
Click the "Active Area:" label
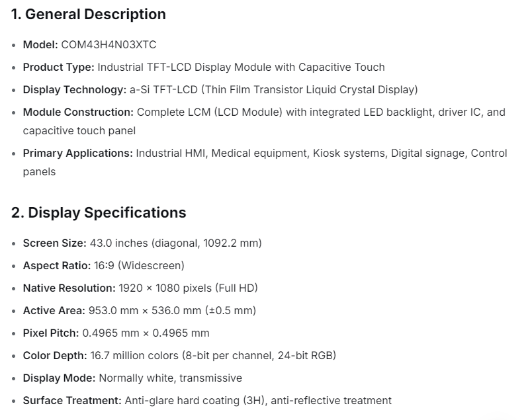point(54,310)
